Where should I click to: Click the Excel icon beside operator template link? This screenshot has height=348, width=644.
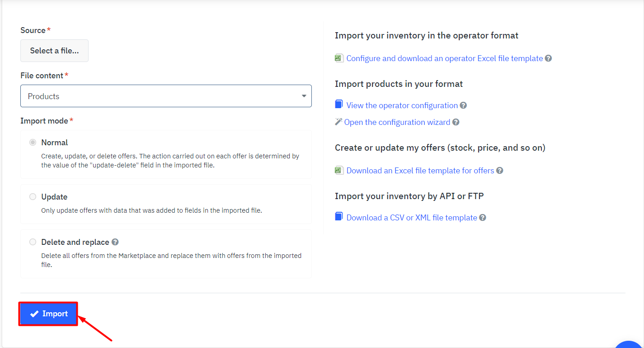coord(339,58)
